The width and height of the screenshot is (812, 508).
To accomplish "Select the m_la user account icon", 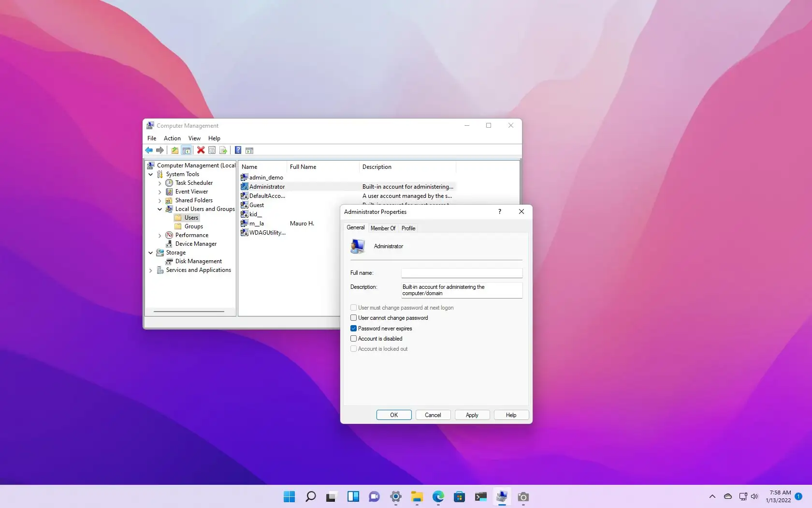I will tap(245, 224).
